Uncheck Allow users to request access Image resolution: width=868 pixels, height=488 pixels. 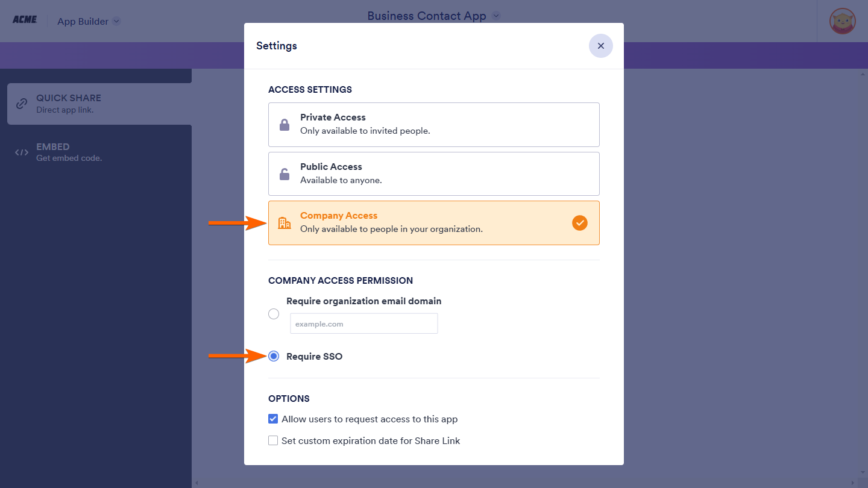coord(273,419)
